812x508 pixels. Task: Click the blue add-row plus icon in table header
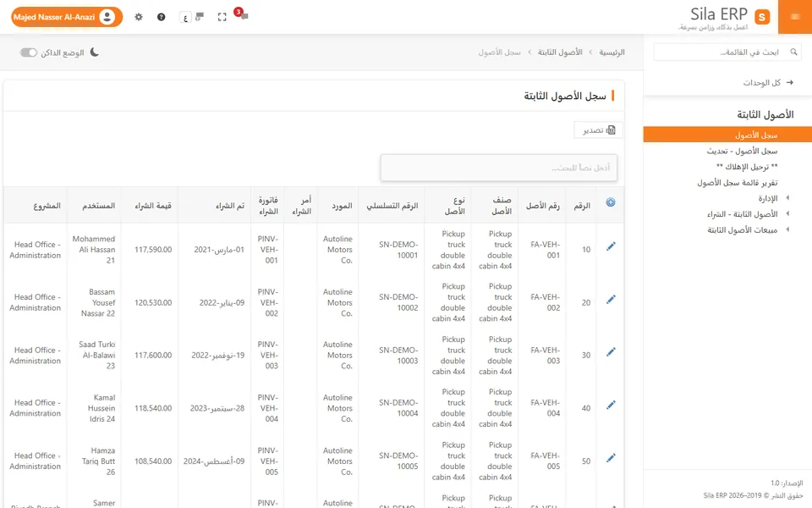[x=611, y=202]
